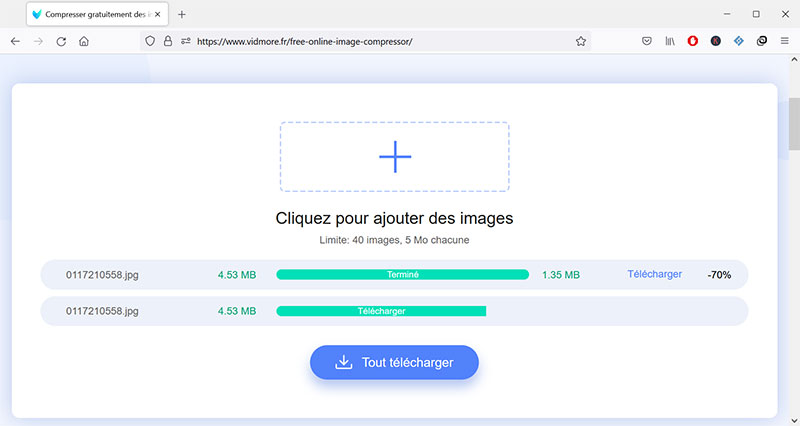
Task: Reload the page with the refresh icon
Action: tap(61, 41)
